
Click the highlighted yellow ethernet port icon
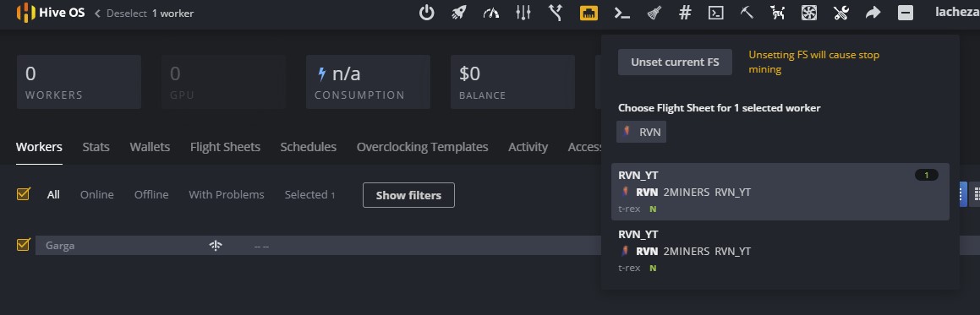[589, 13]
